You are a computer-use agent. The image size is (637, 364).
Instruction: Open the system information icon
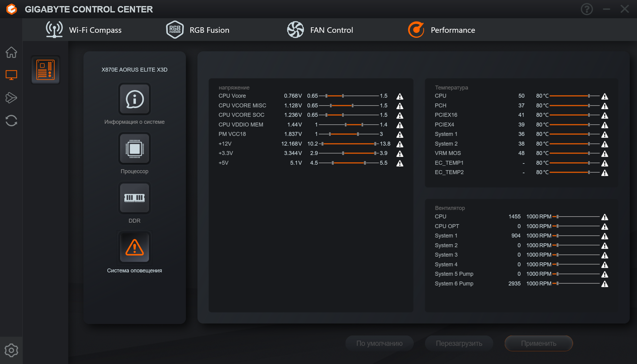pyautogui.click(x=134, y=99)
